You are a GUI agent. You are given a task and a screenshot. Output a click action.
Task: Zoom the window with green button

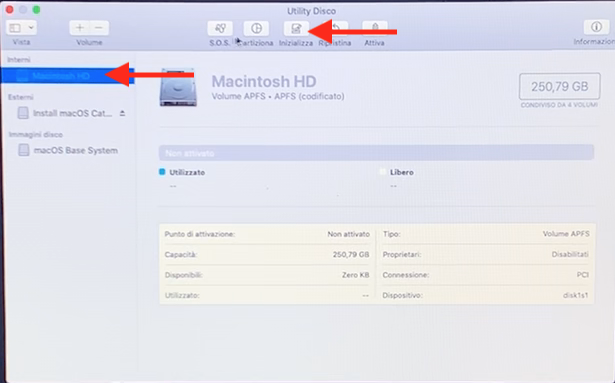point(36,9)
